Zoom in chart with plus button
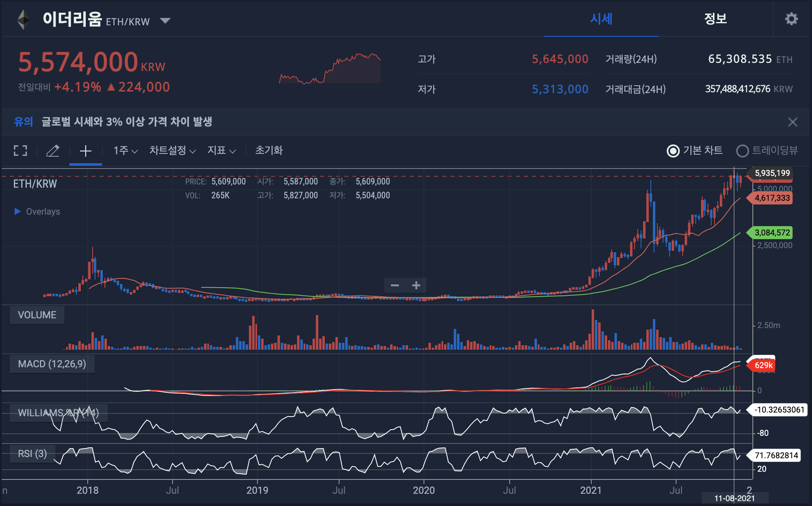The image size is (812, 506). pyautogui.click(x=416, y=285)
